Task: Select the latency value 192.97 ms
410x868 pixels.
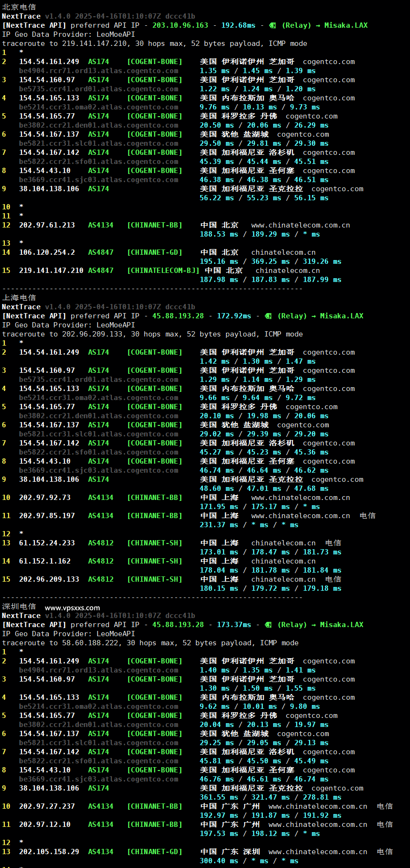Action: point(219,815)
